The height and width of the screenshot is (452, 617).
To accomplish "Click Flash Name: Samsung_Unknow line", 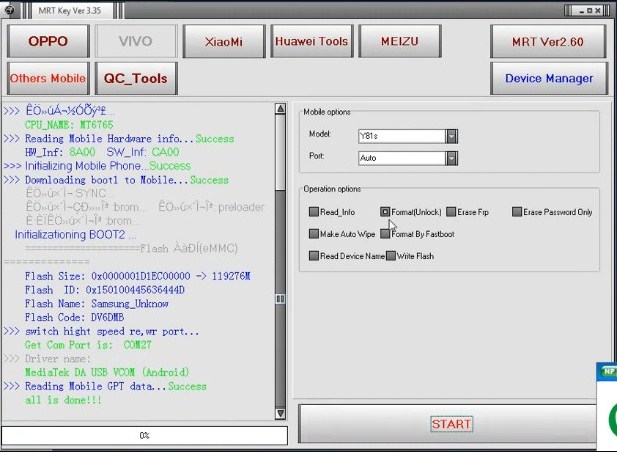I will pos(96,304).
